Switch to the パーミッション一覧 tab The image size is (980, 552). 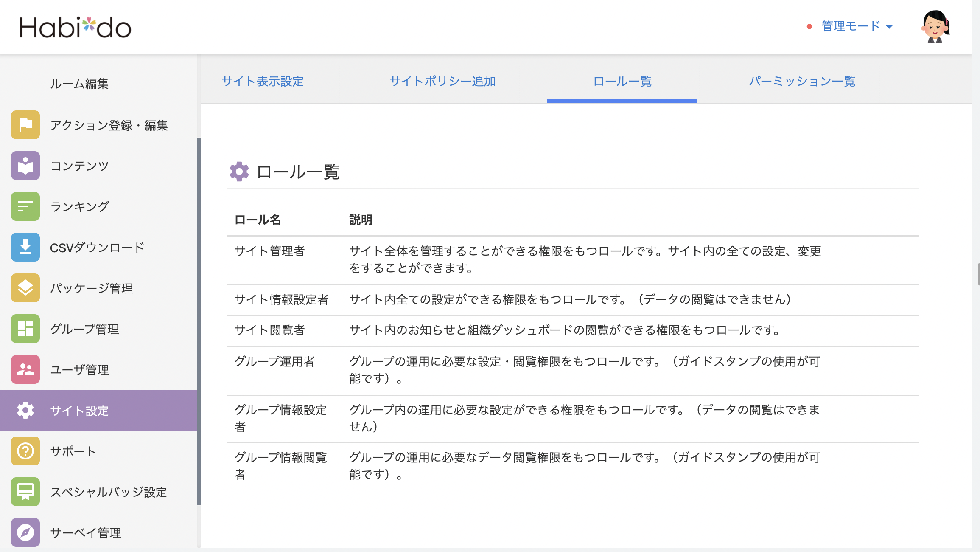802,81
